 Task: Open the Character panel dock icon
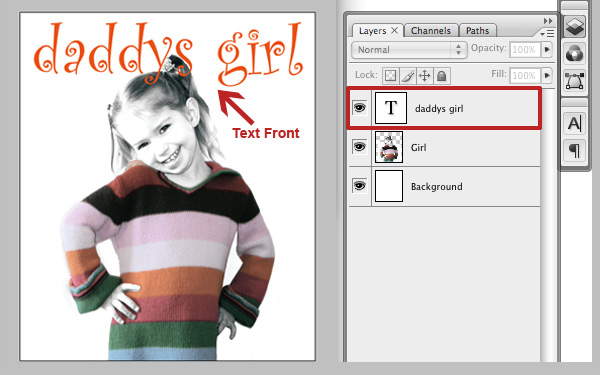point(574,124)
